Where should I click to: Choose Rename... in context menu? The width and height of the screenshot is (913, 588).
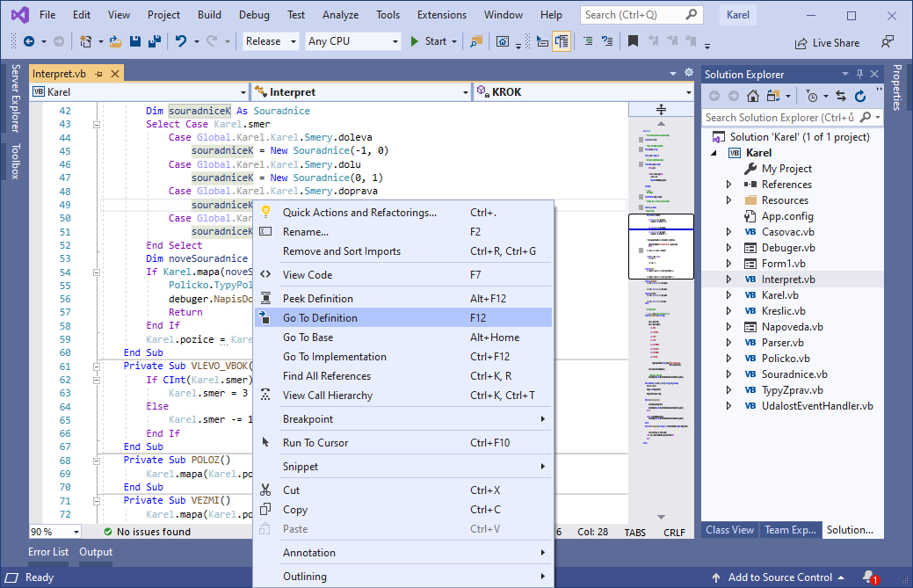point(403,232)
